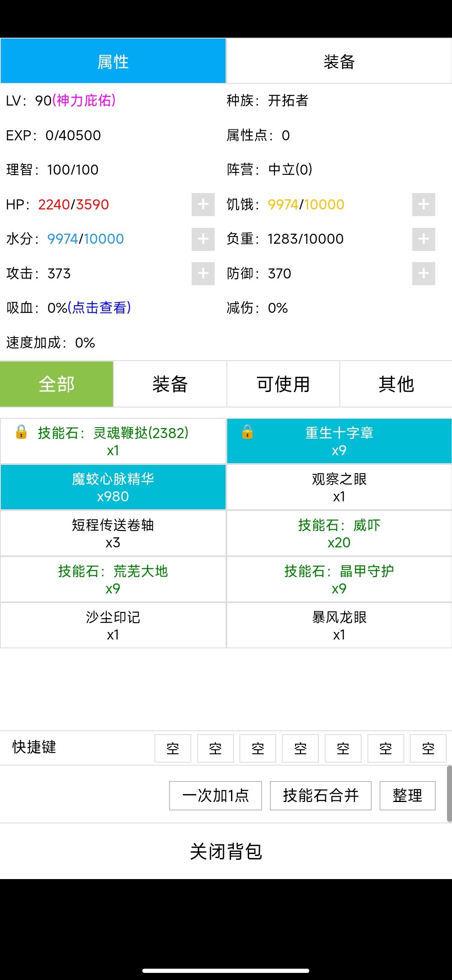Tap the lock icon on 灵魂鞭挞 skill stone
This screenshot has height=980, width=452.
pos(21,432)
